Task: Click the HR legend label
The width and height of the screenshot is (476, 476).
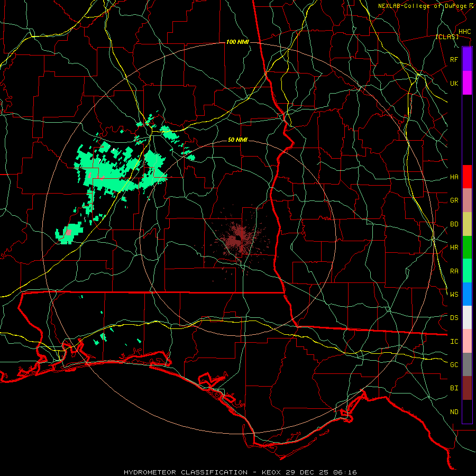Action: pyautogui.click(x=454, y=248)
